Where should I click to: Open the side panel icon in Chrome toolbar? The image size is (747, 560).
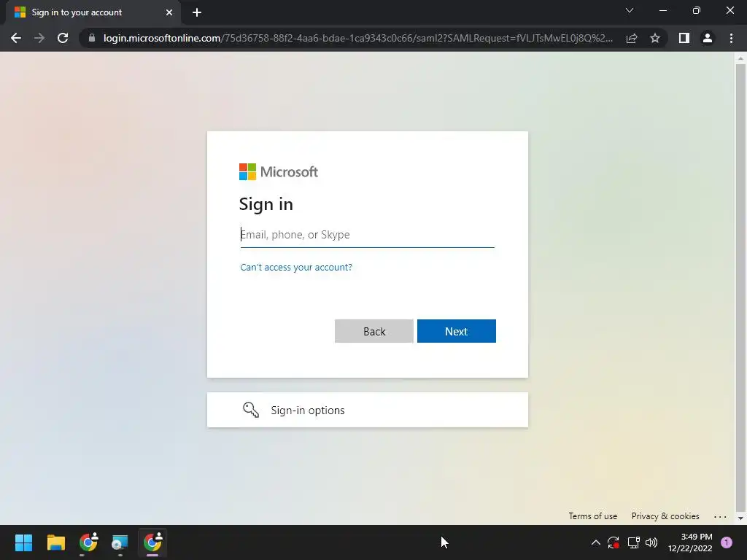point(684,38)
